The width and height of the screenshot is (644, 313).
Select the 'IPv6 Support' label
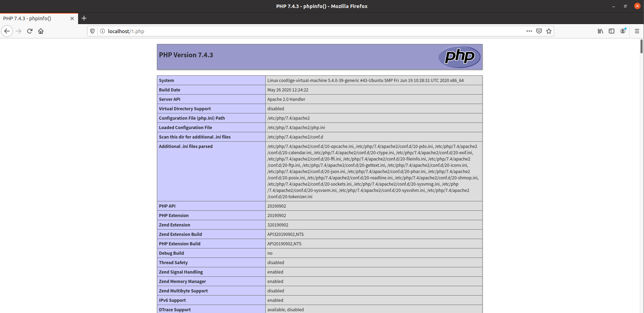pyautogui.click(x=172, y=300)
